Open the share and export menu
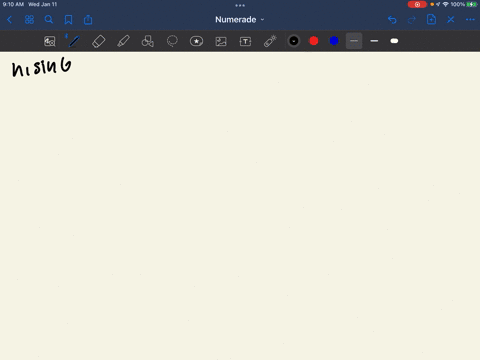 (88, 20)
